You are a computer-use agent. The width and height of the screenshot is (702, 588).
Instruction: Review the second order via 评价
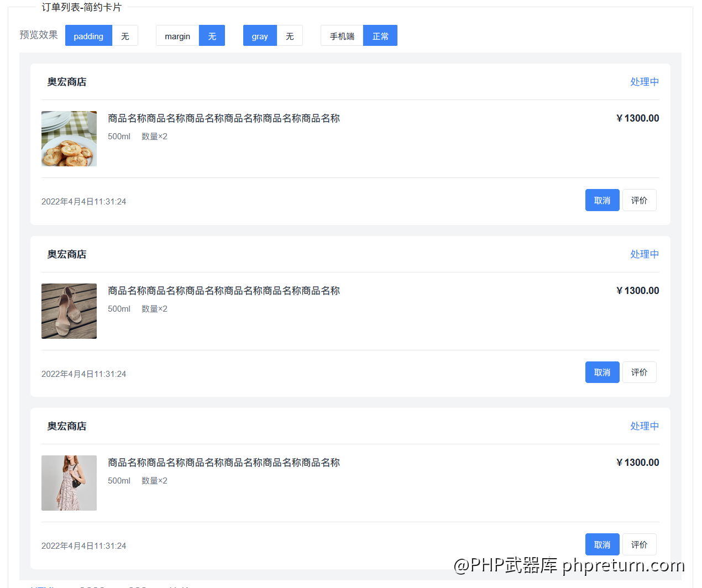click(x=639, y=372)
